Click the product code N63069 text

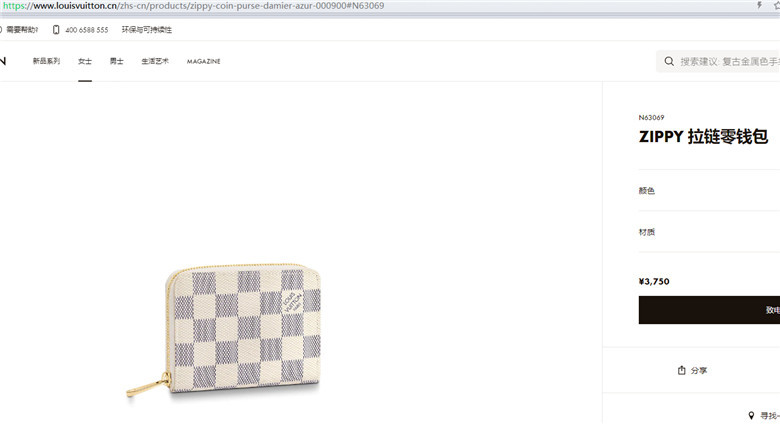(651, 117)
